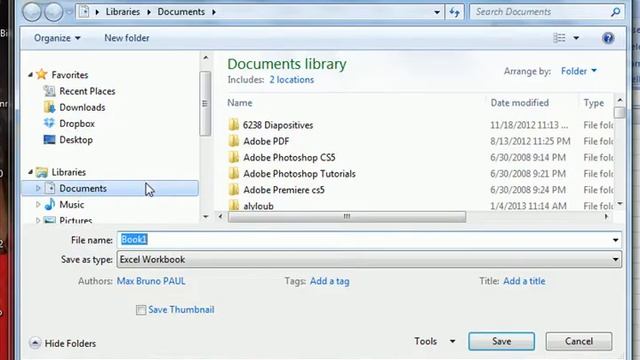This screenshot has height=360, width=640.
Task: Click the Cancel button
Action: point(579,341)
